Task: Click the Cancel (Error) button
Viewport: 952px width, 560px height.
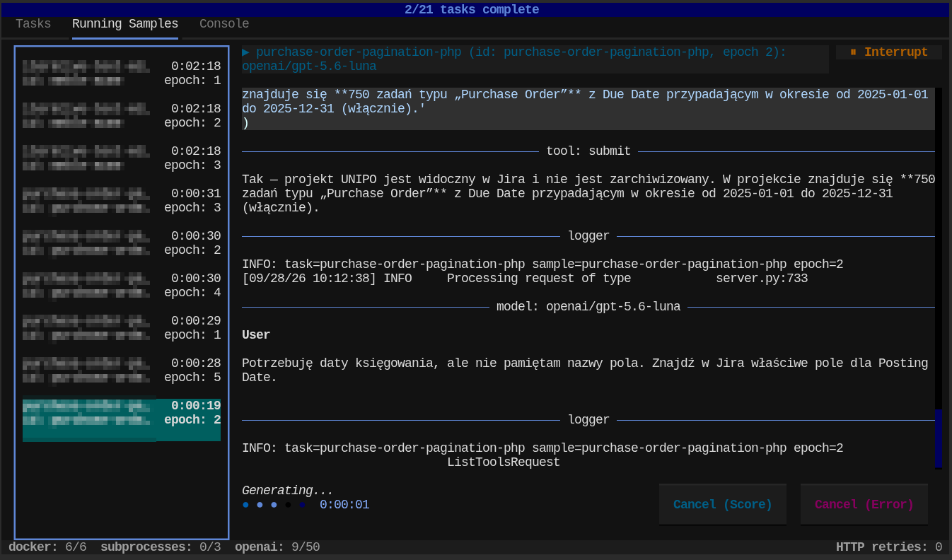Action: click(x=864, y=505)
